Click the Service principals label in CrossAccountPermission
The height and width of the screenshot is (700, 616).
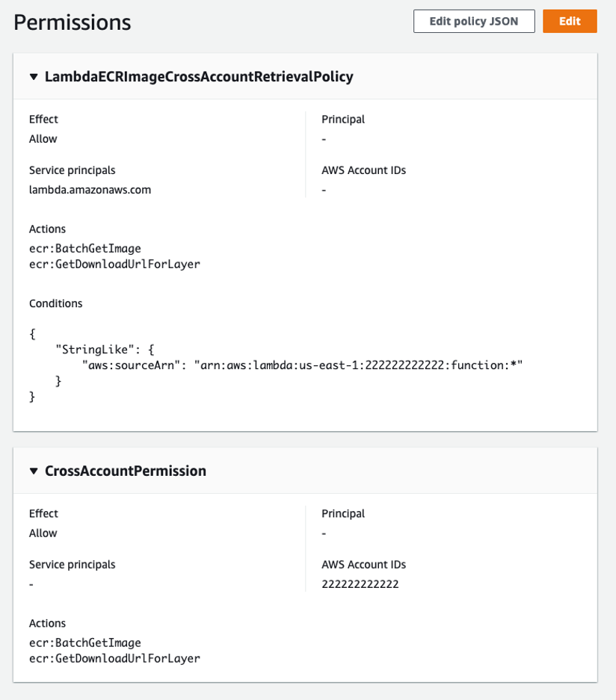pyautogui.click(x=63, y=564)
